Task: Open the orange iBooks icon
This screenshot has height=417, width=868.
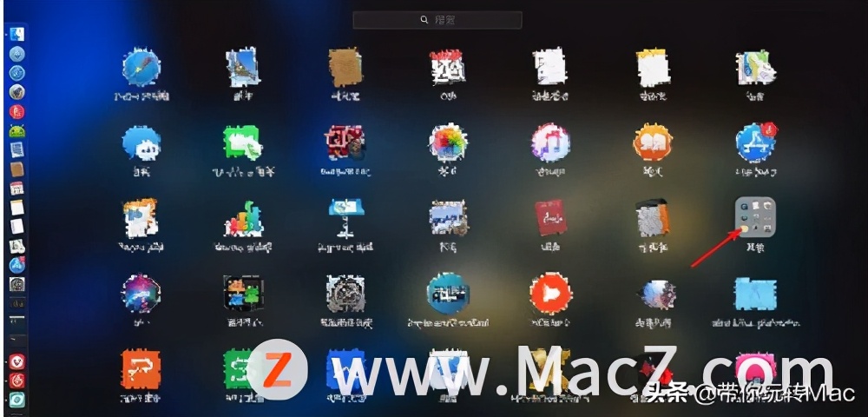Action: 653,142
